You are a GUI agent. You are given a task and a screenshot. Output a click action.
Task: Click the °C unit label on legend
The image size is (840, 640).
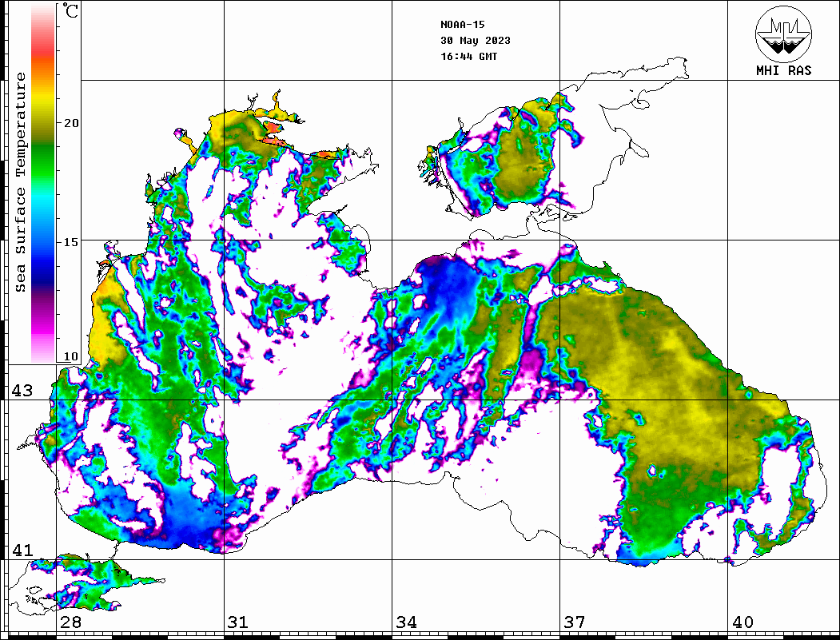point(70,10)
